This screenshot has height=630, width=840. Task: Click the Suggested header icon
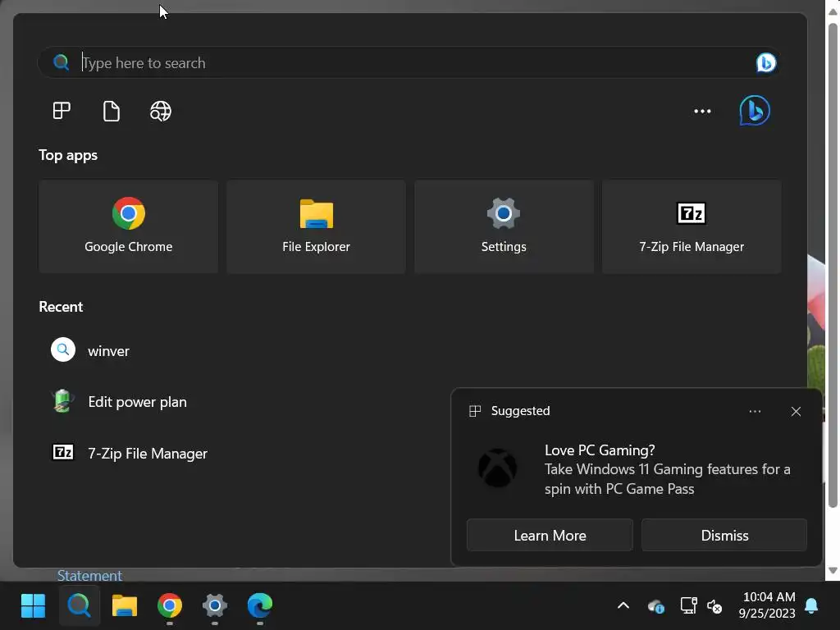click(475, 411)
